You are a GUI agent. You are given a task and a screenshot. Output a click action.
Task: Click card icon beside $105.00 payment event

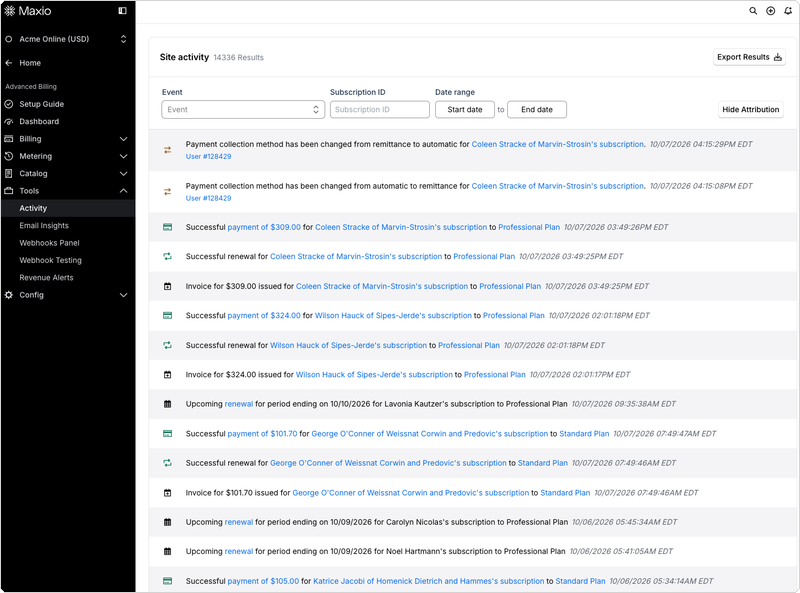point(167,581)
